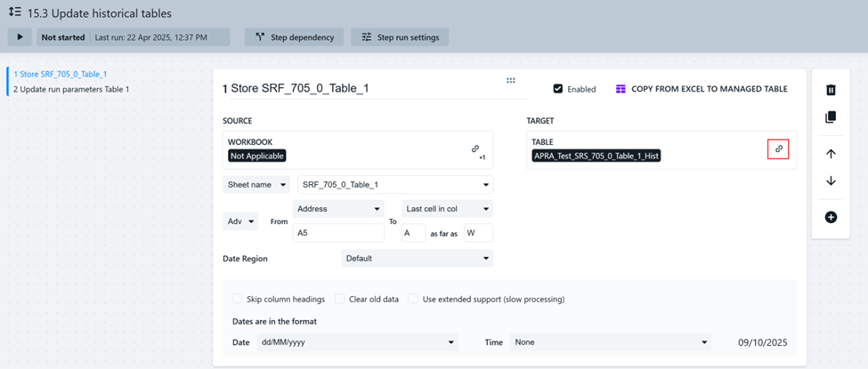The width and height of the screenshot is (868, 369).
Task: Add new step with plus icon
Action: pos(831,217)
